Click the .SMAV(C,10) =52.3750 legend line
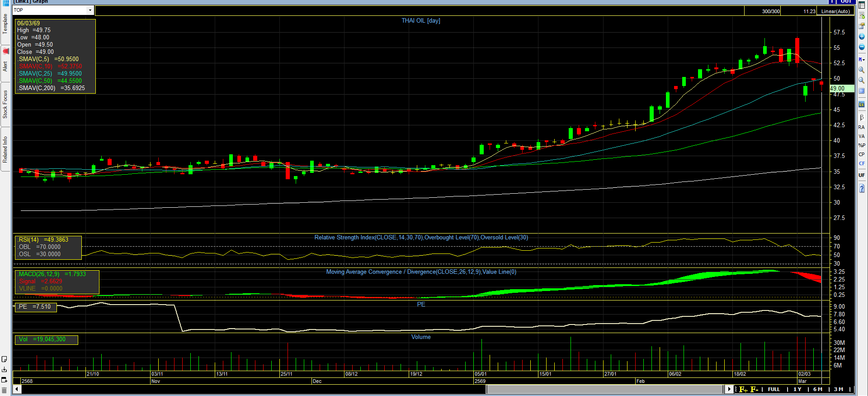This screenshot has height=396, width=868. [x=50, y=67]
